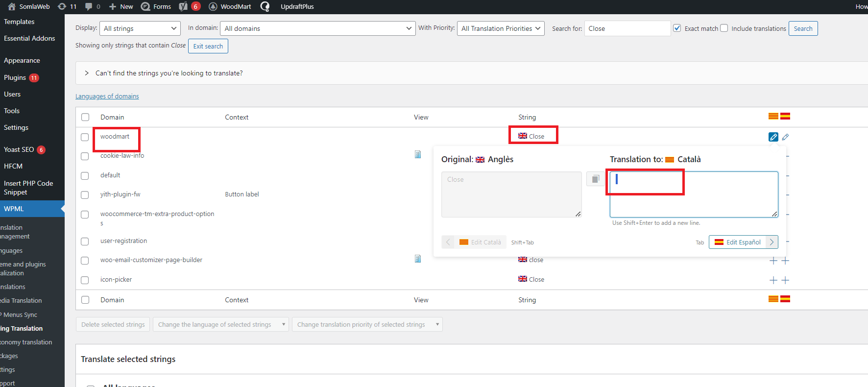Click the Spanish flag in the table header
The image size is (868, 387).
click(x=785, y=116)
